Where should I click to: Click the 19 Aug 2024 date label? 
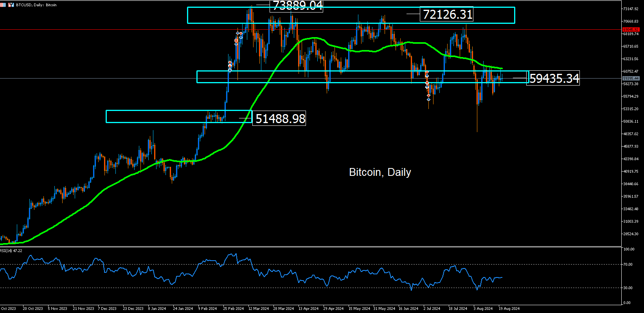coord(509,309)
